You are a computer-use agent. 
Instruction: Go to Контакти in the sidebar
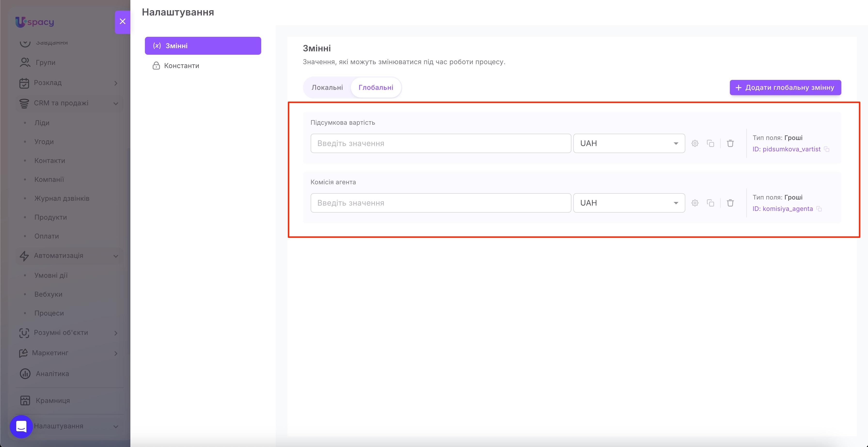pos(49,161)
